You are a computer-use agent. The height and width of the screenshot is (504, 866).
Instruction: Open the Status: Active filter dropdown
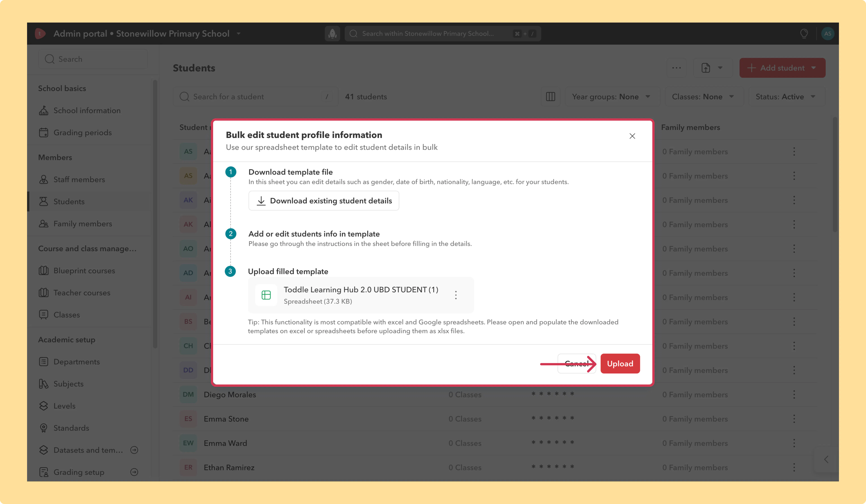pos(787,97)
